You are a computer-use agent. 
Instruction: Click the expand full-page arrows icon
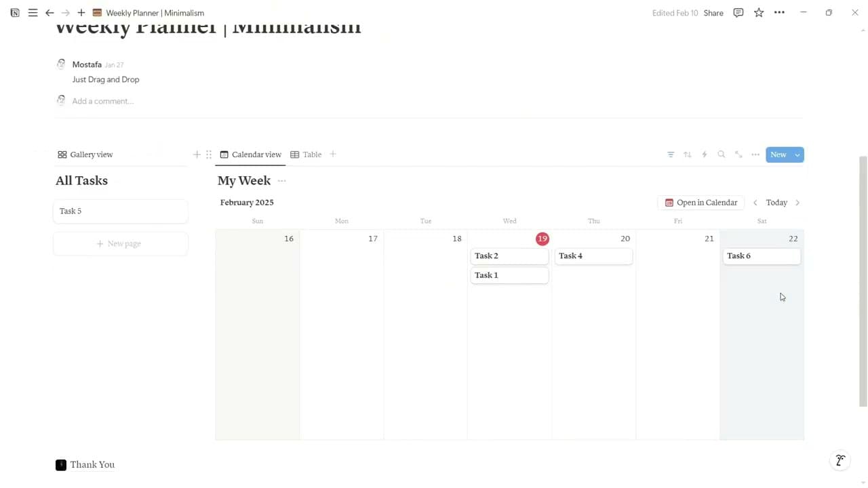point(738,155)
